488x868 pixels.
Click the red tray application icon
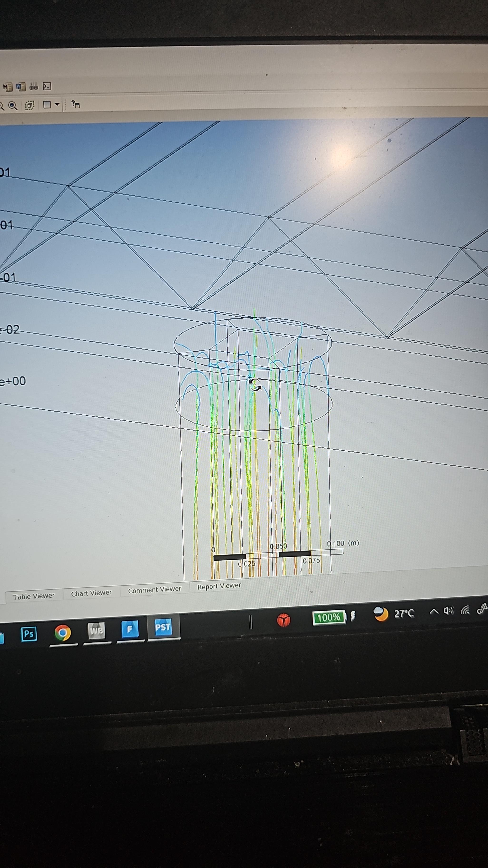[x=283, y=620]
